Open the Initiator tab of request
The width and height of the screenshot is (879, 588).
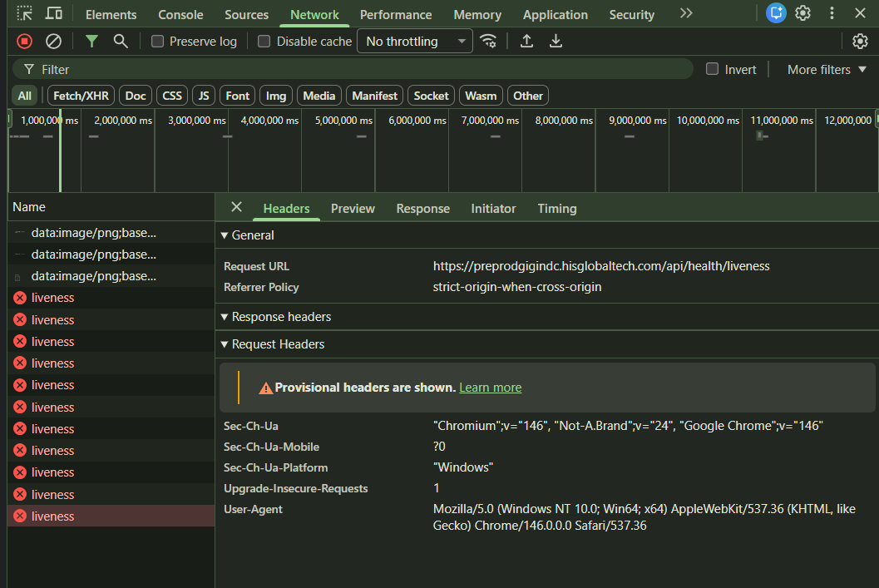(493, 209)
